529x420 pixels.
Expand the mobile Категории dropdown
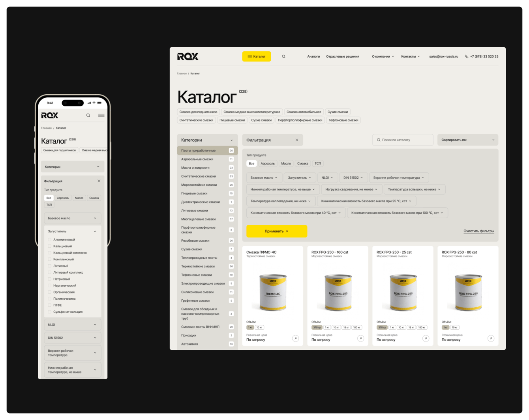point(73,167)
